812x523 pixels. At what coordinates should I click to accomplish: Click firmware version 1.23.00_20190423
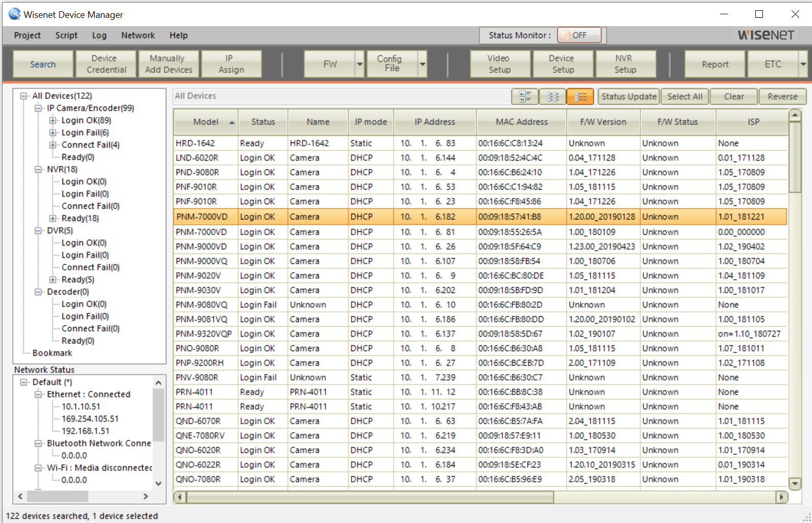point(602,246)
